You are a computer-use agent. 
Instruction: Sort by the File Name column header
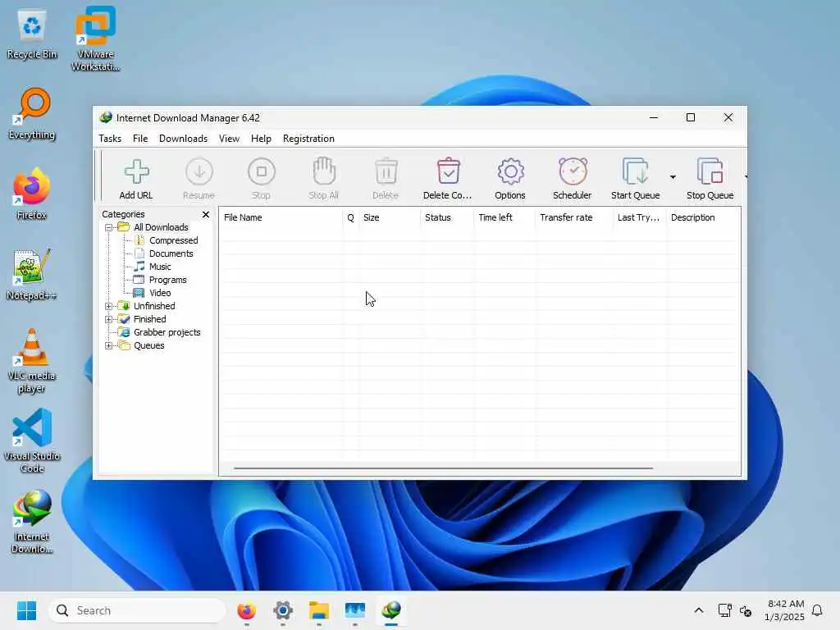(x=281, y=217)
